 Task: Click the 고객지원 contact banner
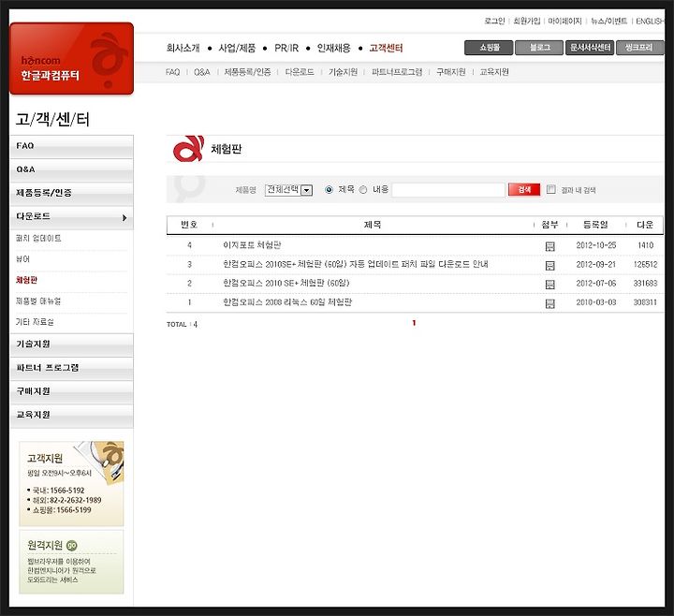pyautogui.click(x=71, y=484)
